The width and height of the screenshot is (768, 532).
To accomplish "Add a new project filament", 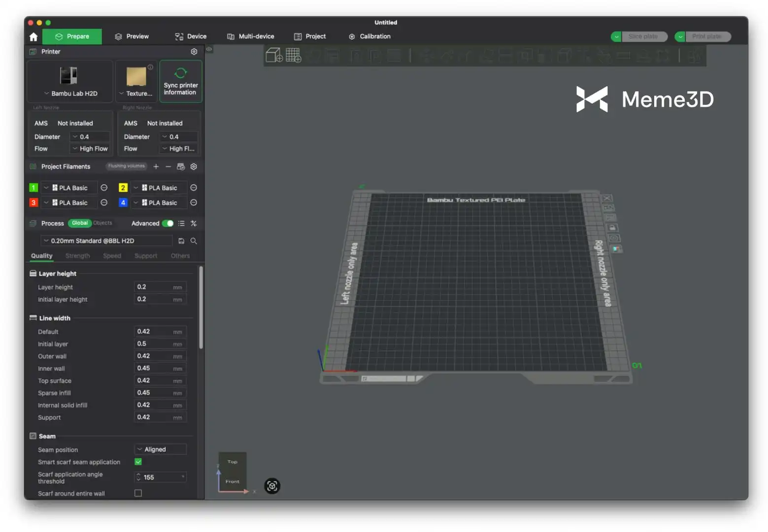I will pos(156,167).
